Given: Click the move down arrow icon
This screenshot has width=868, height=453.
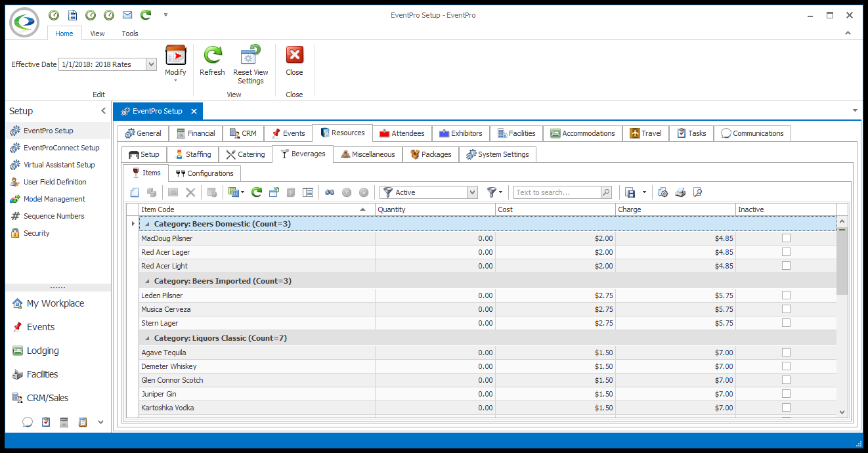Looking at the screenshot, I should pyautogui.click(x=363, y=192).
